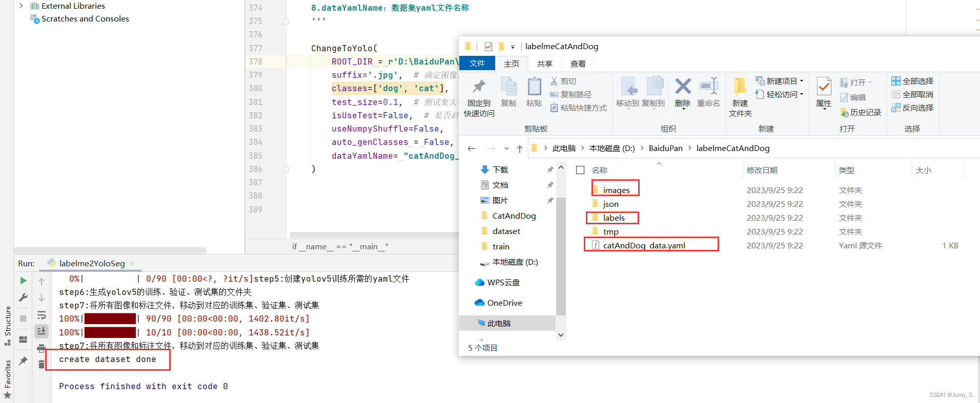Select the images folder
Image resolution: width=980 pixels, height=403 pixels.
(x=616, y=190)
